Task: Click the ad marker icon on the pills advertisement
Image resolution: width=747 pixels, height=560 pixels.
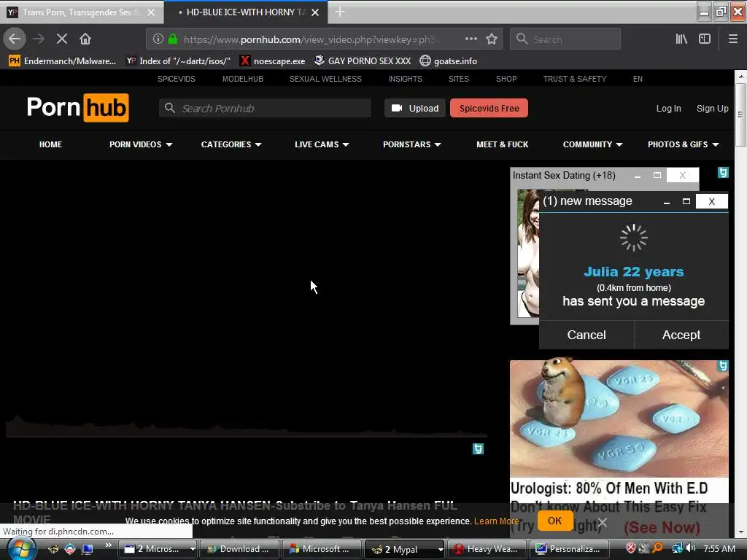Action: pyautogui.click(x=723, y=366)
